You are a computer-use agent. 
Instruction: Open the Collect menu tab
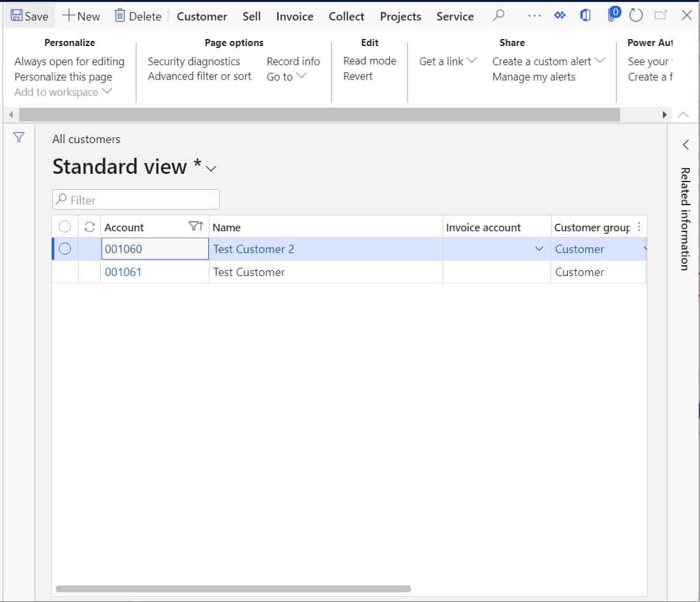pos(346,17)
